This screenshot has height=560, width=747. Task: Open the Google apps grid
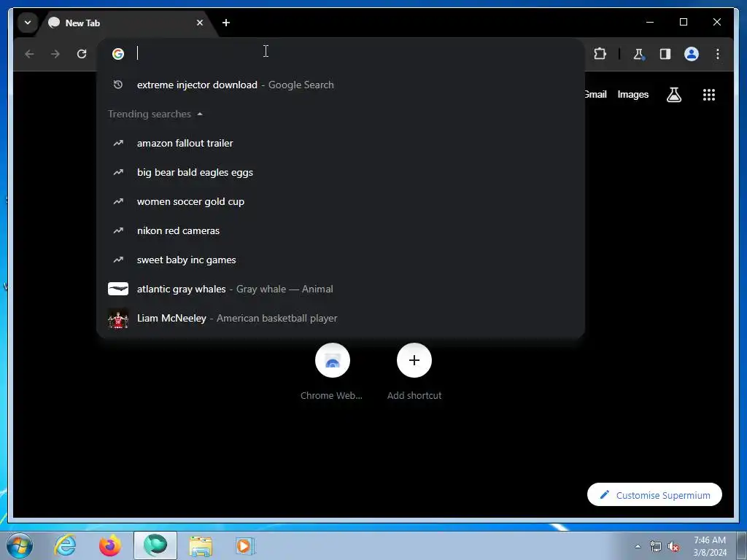[x=709, y=95]
